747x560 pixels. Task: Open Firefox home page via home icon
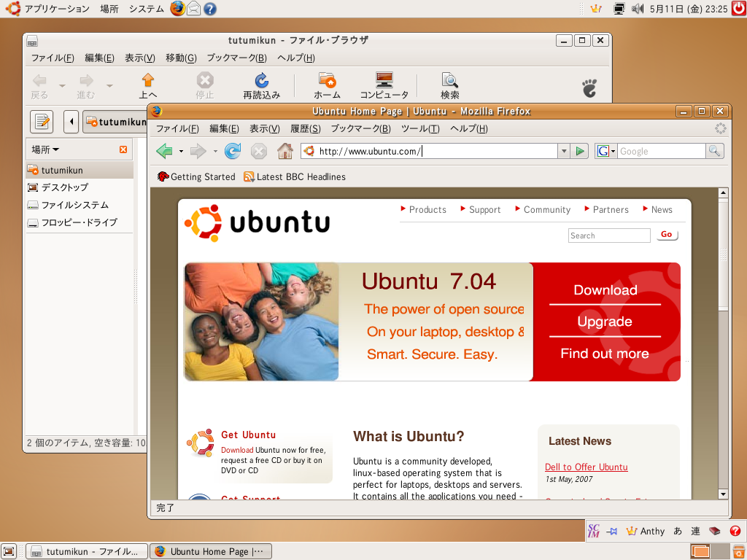click(x=284, y=151)
